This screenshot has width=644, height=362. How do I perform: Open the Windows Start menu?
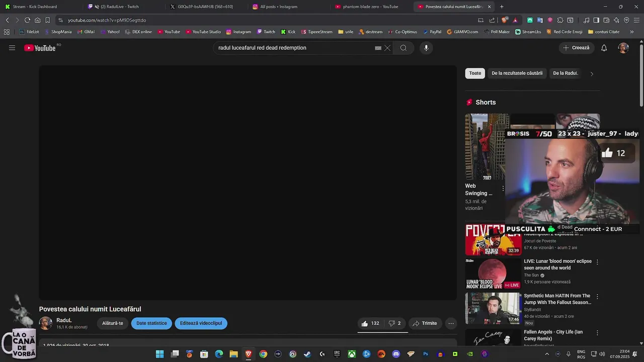click(x=159, y=354)
